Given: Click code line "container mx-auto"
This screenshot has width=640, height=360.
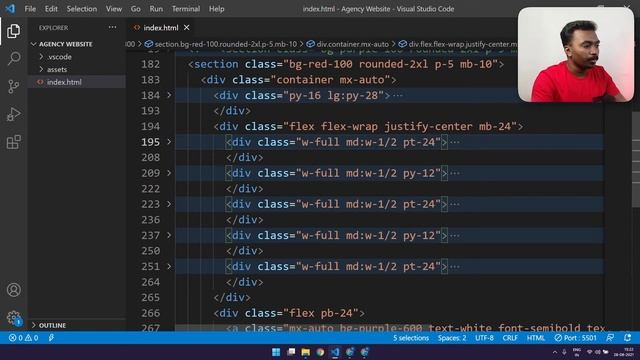Looking at the screenshot, I should [x=298, y=80].
